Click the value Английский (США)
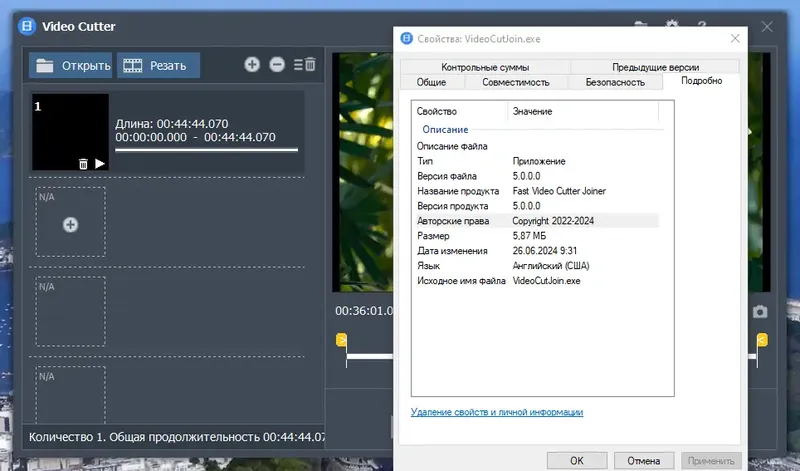The height and width of the screenshot is (471, 800). [551, 266]
